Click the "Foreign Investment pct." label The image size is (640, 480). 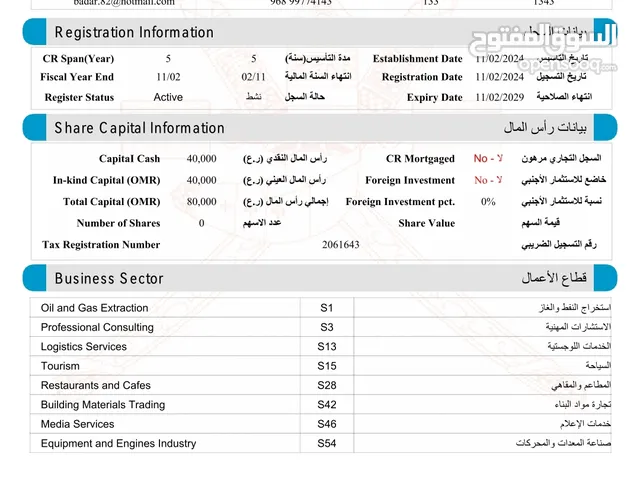tap(400, 202)
